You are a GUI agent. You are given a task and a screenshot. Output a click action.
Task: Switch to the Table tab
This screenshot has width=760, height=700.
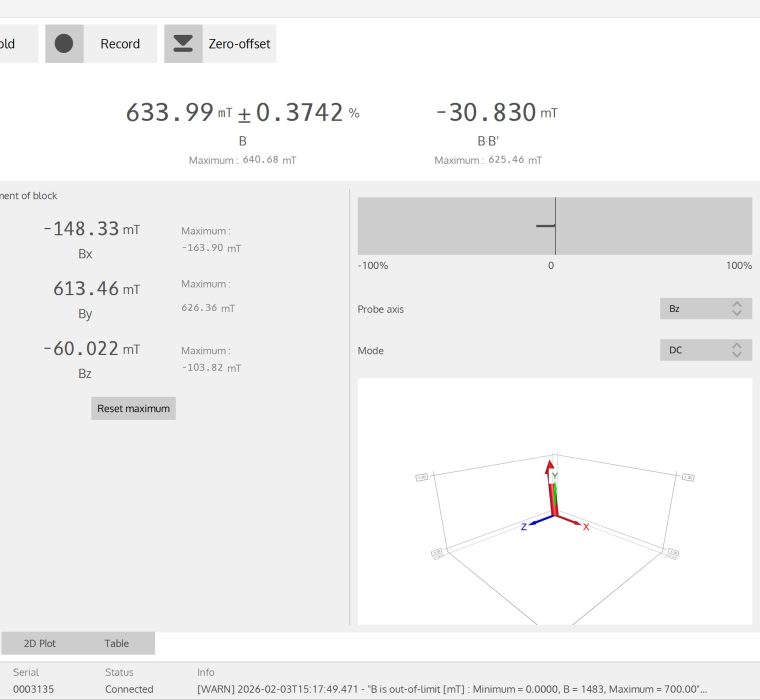[117, 644]
